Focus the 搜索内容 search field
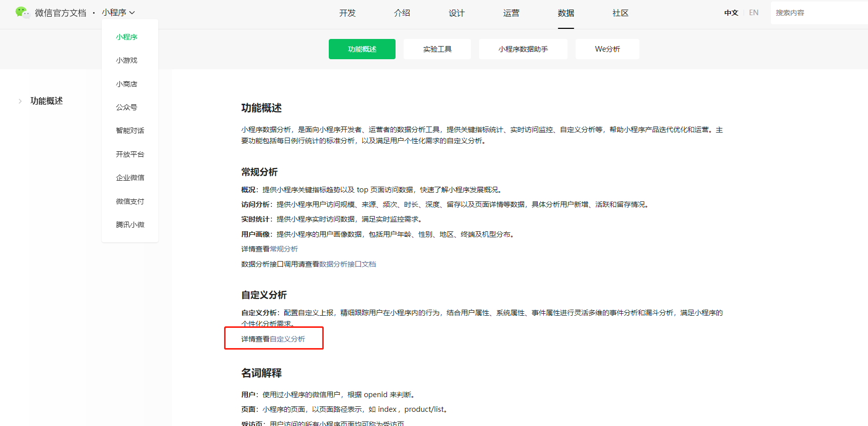 pos(819,13)
